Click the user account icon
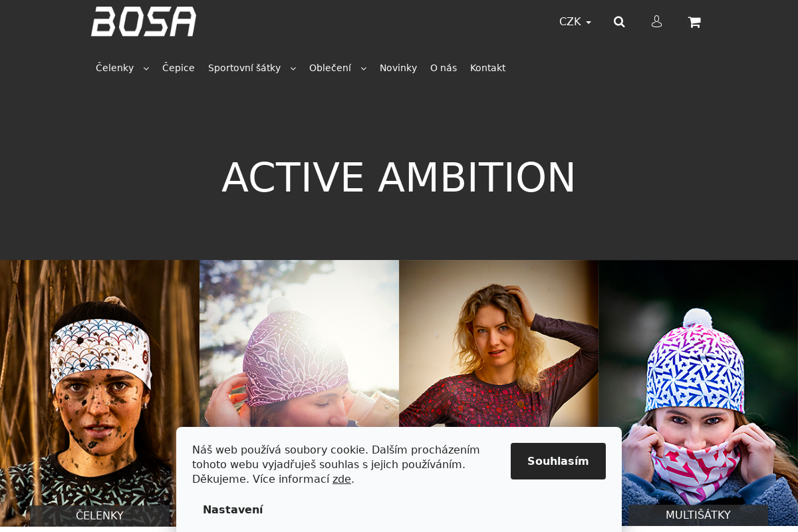Viewport: 798px width, 532px height. coord(656,22)
